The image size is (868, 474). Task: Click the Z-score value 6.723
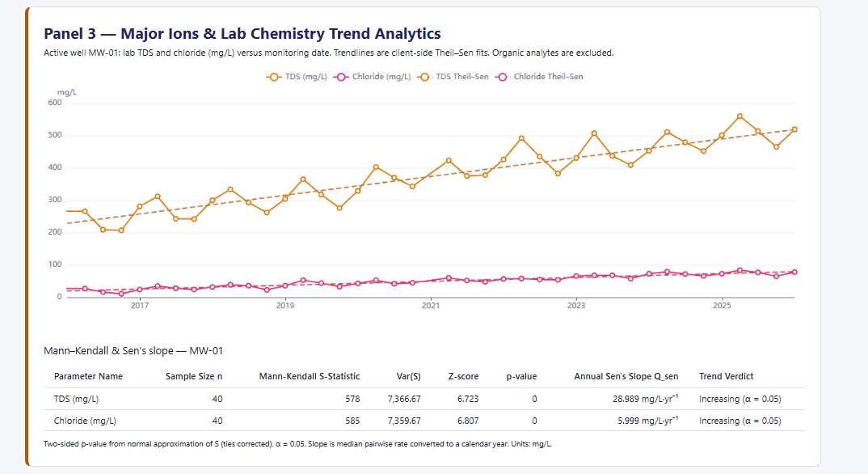click(x=468, y=400)
